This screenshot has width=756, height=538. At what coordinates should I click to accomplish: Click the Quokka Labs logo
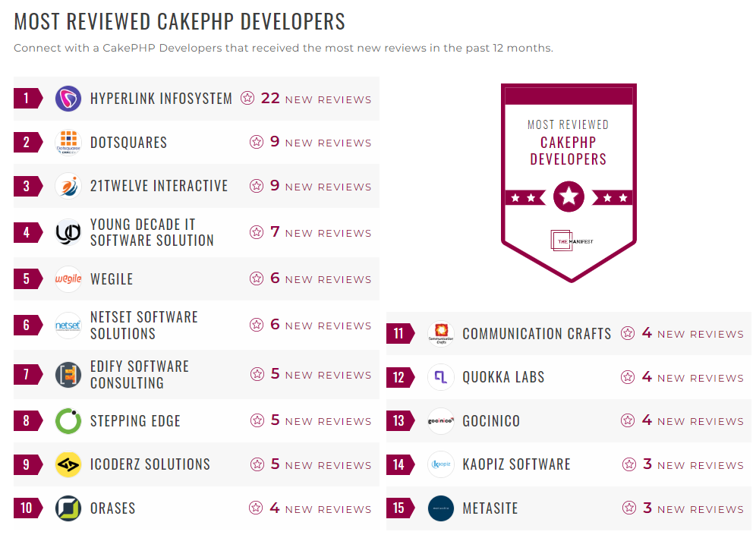point(440,377)
